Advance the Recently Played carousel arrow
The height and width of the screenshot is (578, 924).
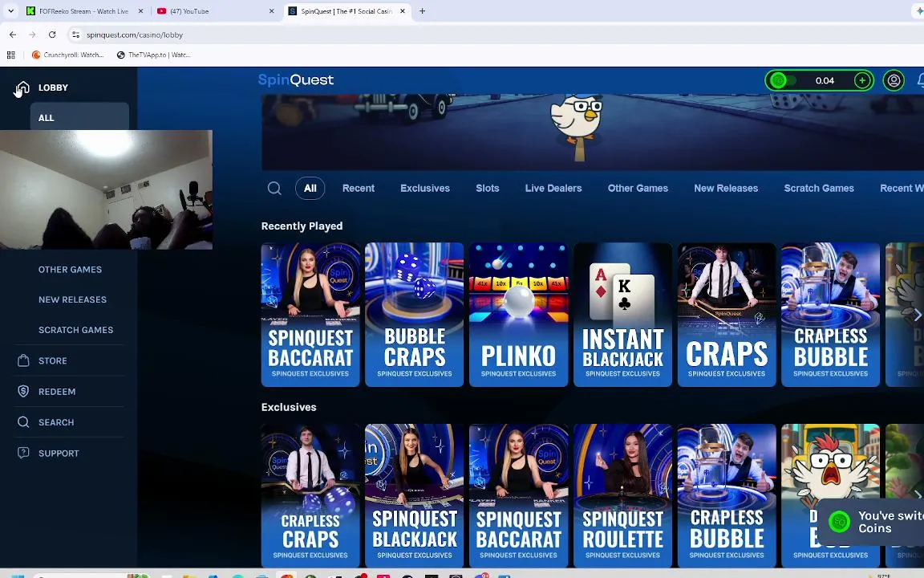(x=916, y=315)
